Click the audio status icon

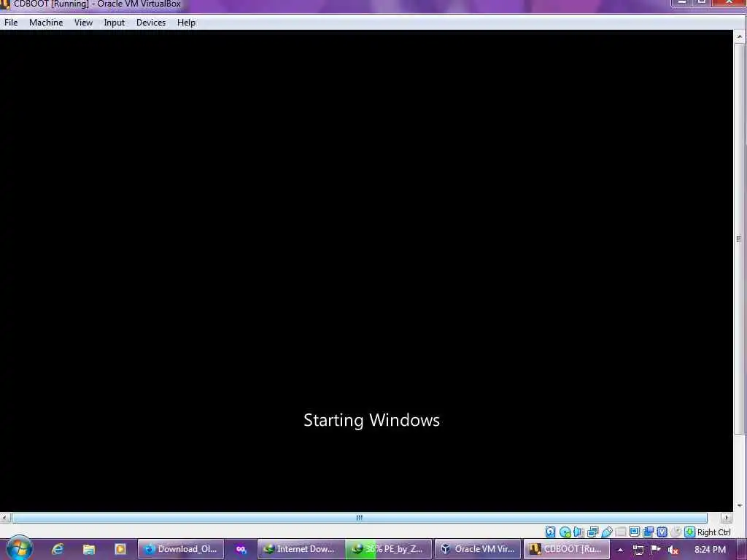coord(578,532)
